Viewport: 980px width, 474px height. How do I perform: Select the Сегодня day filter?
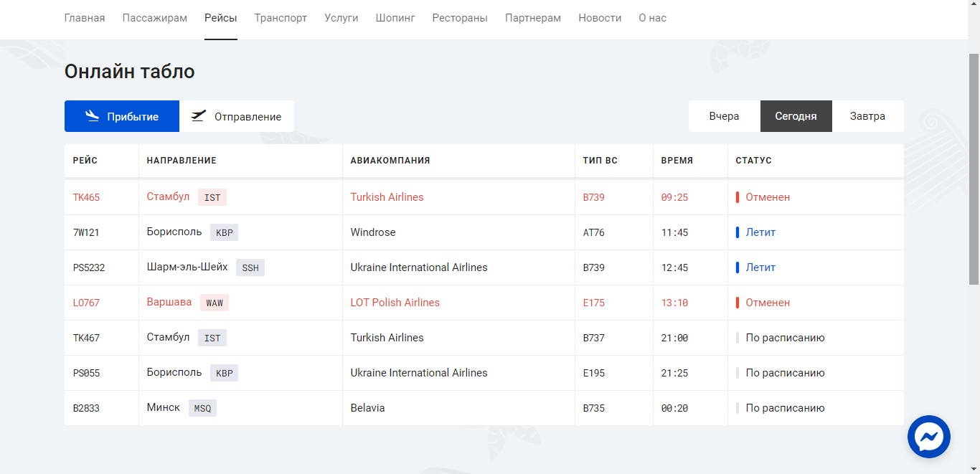[x=796, y=116]
